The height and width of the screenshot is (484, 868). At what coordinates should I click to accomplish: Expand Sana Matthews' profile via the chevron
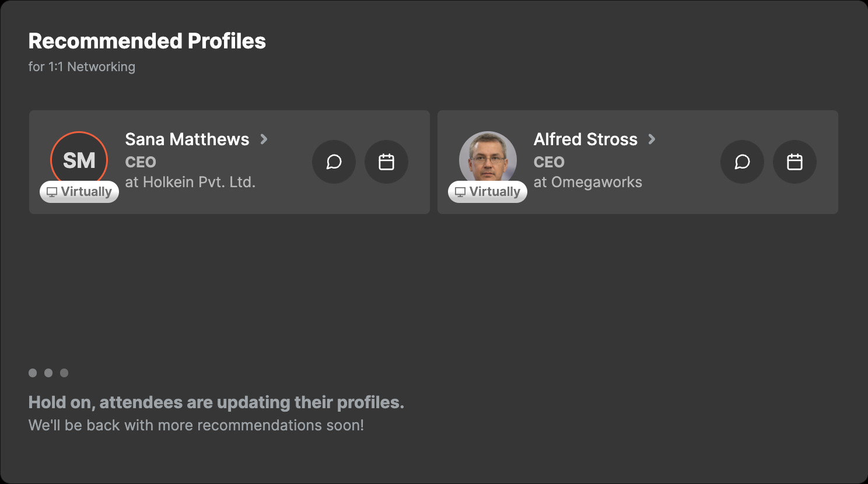click(x=264, y=139)
